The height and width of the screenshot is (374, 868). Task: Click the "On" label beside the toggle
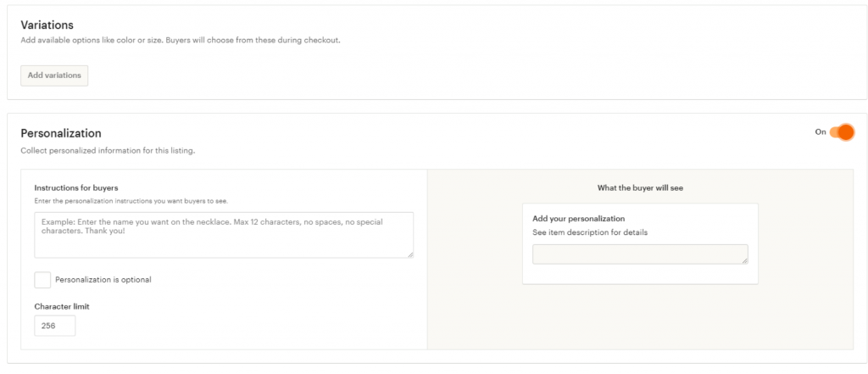820,132
